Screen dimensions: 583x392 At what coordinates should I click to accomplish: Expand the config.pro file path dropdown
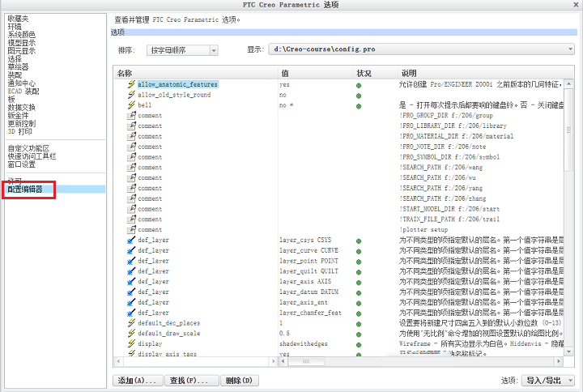(421, 49)
